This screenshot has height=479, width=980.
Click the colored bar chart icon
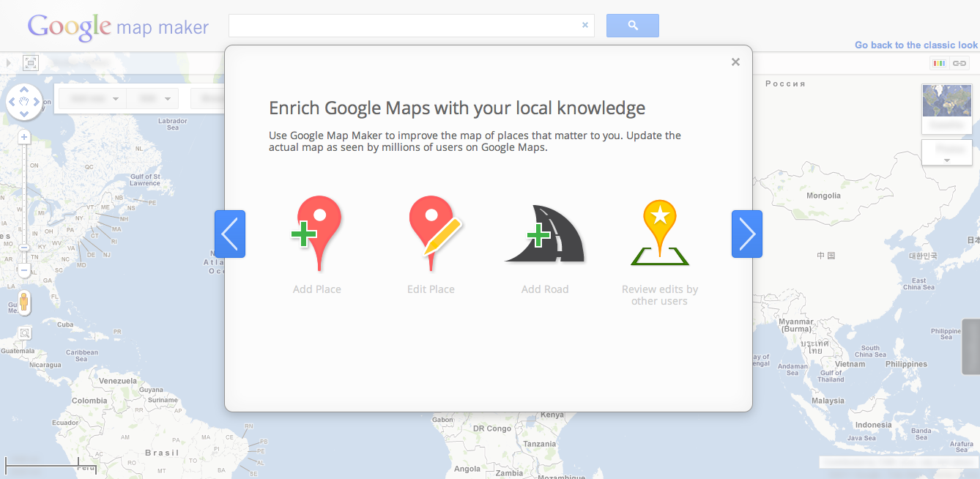[x=939, y=63]
